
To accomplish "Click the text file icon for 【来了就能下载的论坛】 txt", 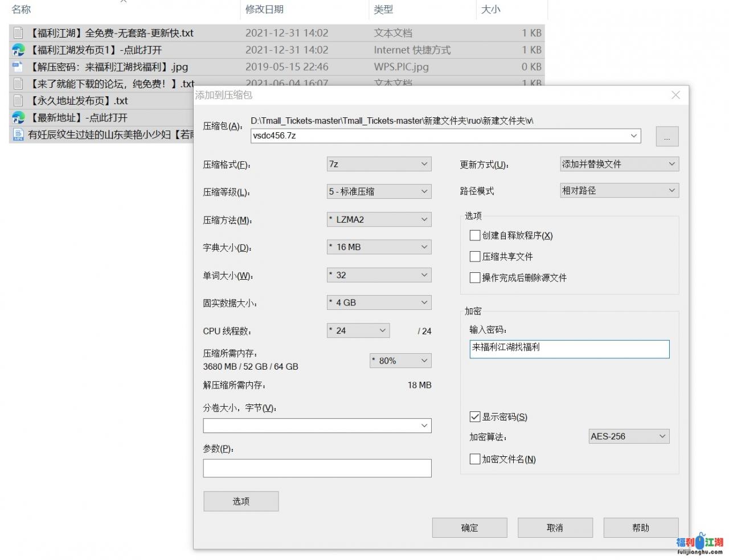I will coord(18,84).
